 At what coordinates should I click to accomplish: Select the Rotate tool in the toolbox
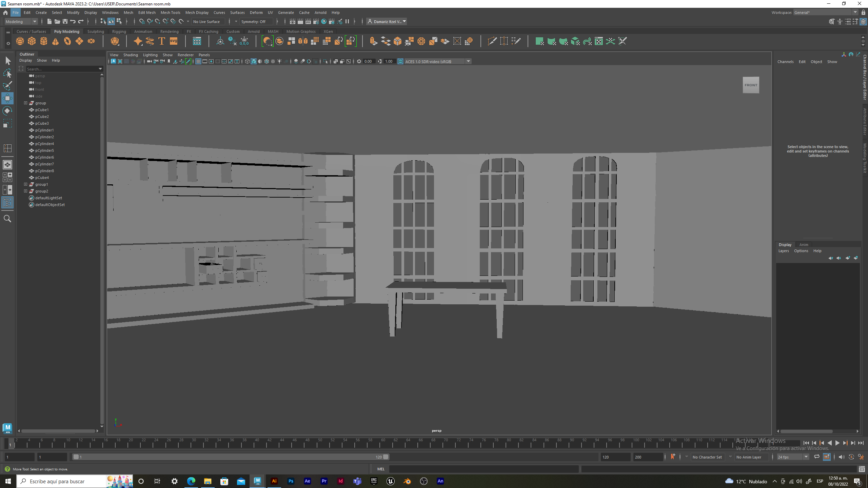(7, 111)
